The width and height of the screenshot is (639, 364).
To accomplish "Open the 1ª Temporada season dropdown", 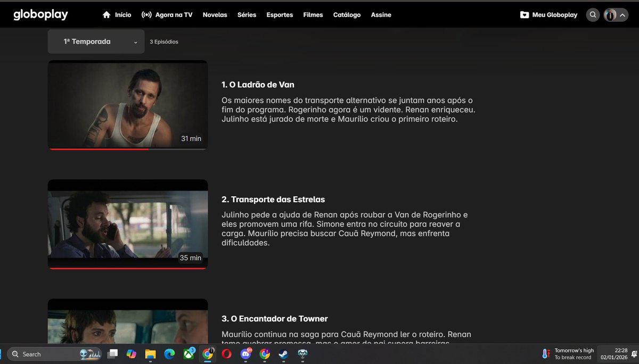I will [x=96, y=42].
